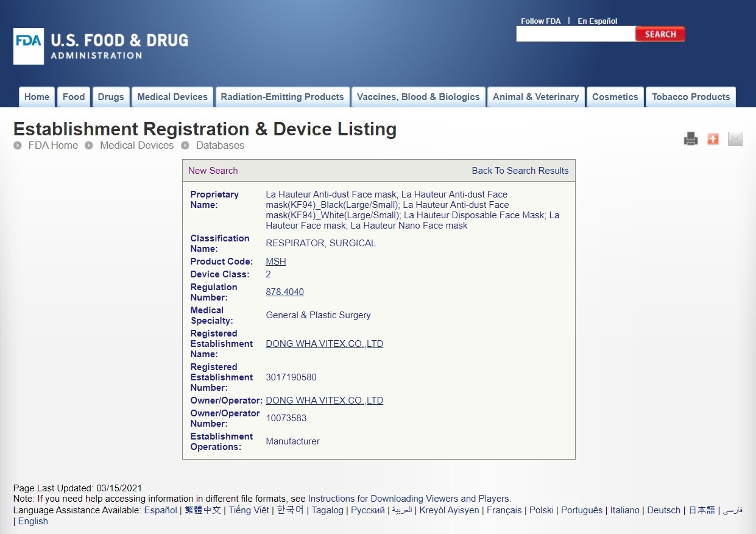
Task: Select Japanese (日本語) language assistance
Action: [x=702, y=510]
